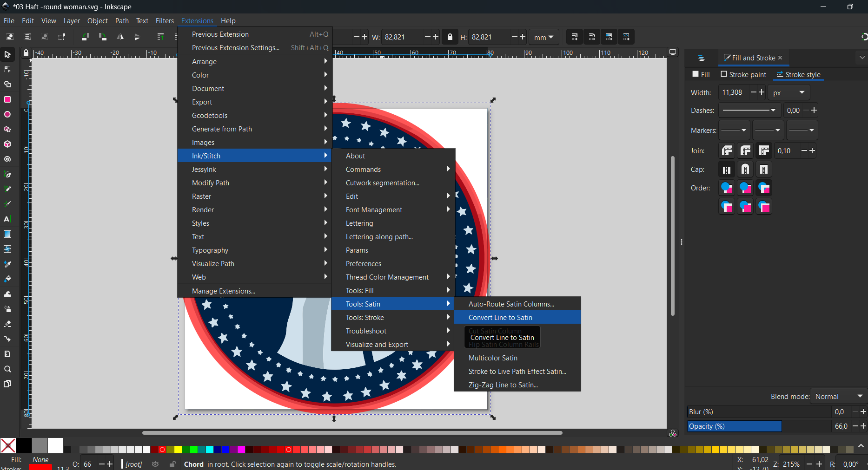Screen dimensions: 868x470
Task: Toggle the guides lock at ruler corner
Action: (x=26, y=53)
